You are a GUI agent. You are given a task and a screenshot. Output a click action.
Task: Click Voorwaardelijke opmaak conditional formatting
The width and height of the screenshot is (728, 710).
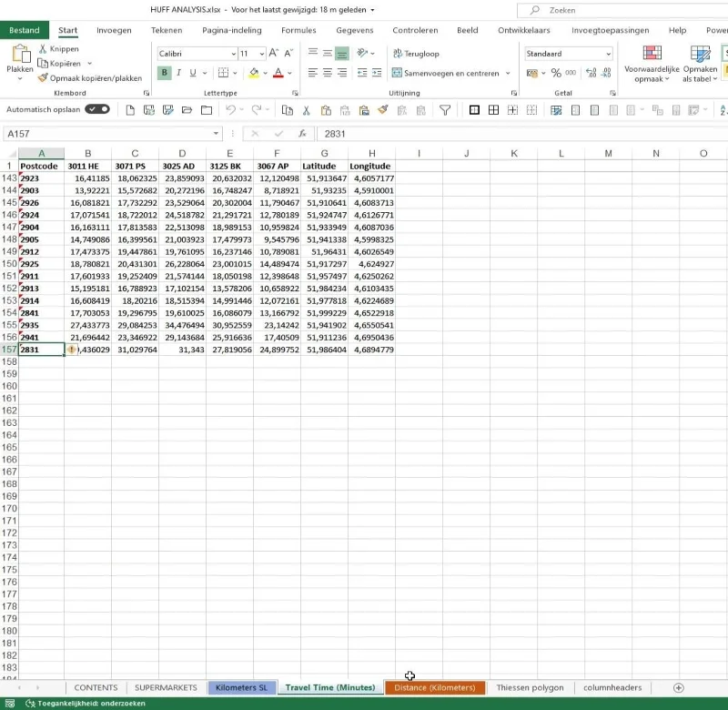pos(652,64)
